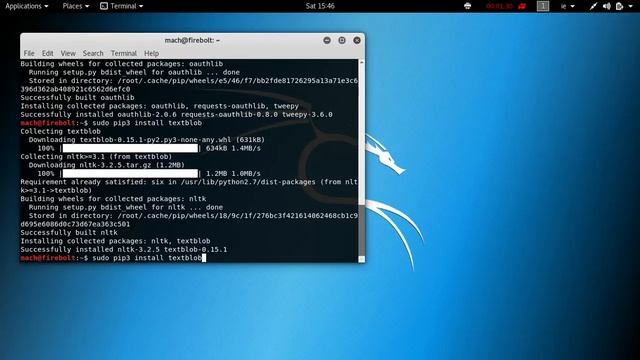Click 'Downloading nltk-3.2.5.tar.gz' line
The width and height of the screenshot is (640, 360).
click(x=107, y=165)
